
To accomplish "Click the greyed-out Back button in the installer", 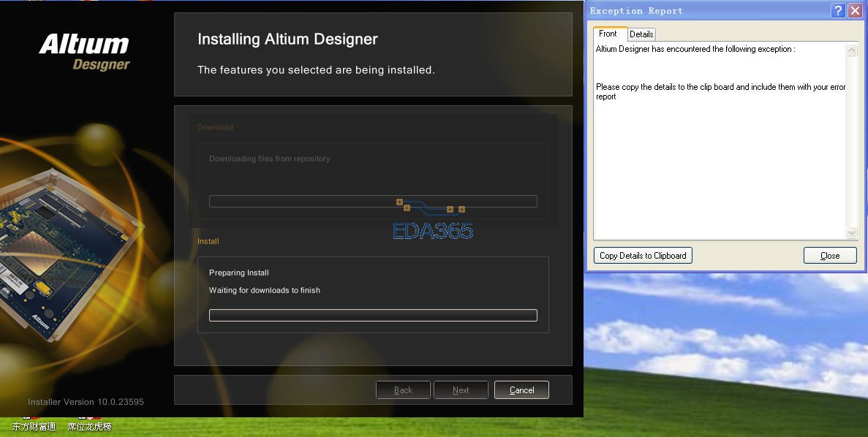I will tap(403, 390).
